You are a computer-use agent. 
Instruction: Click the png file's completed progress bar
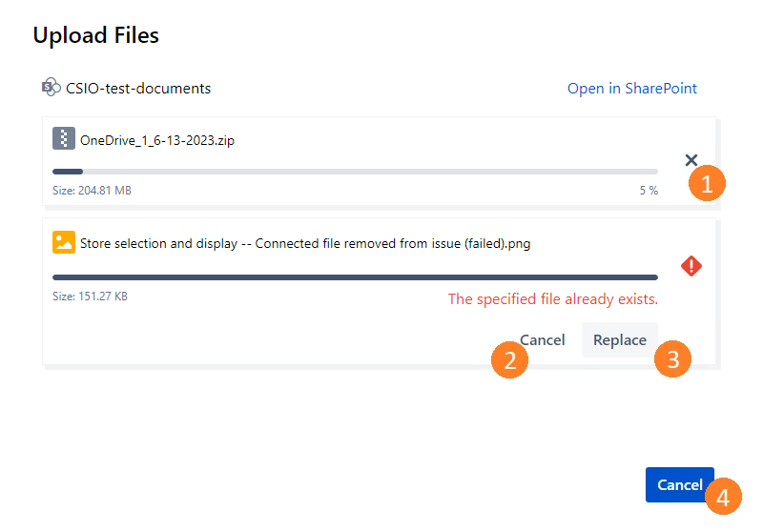click(x=355, y=277)
